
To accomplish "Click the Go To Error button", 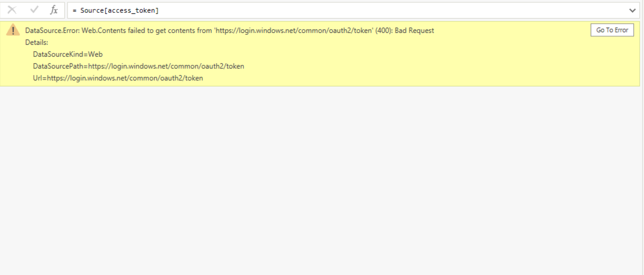I will 612,30.
